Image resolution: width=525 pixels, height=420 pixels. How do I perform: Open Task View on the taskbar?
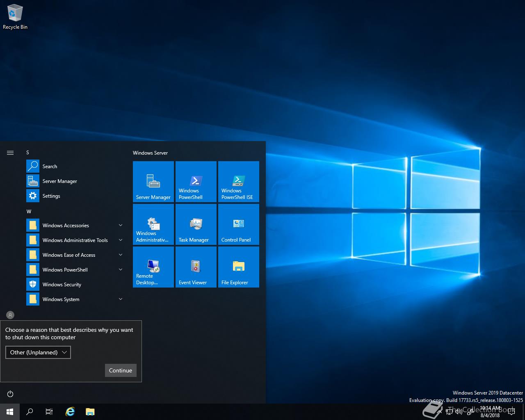click(49, 412)
